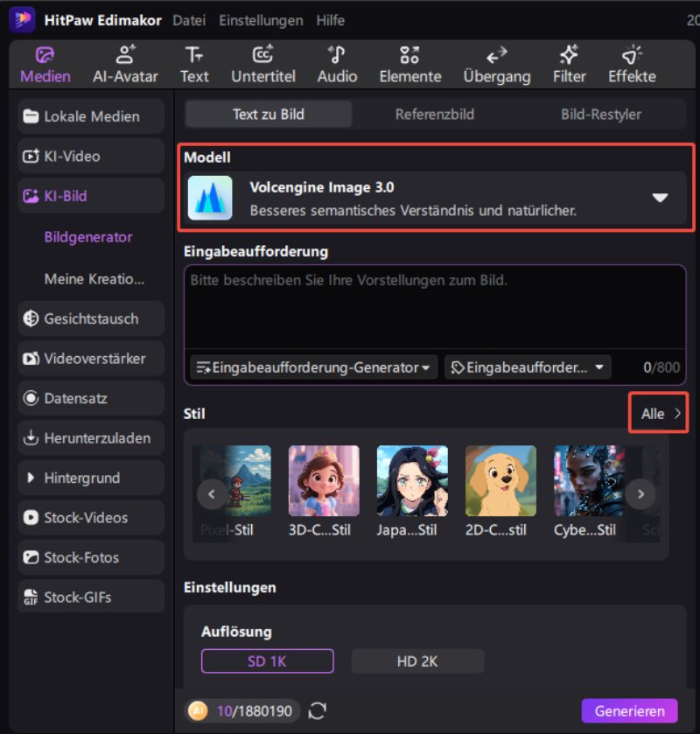Image resolution: width=700 pixels, height=734 pixels.
Task: Open Stock-Videos in sidebar
Action: (x=91, y=518)
